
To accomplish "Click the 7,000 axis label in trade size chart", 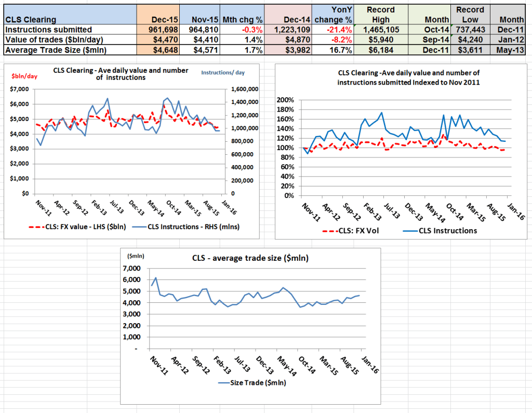I will point(131,268).
